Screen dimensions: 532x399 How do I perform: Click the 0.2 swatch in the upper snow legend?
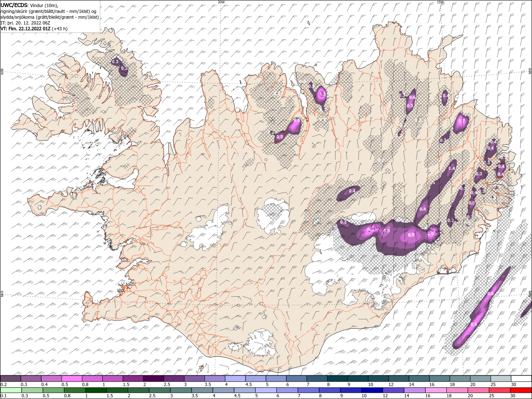10,378
